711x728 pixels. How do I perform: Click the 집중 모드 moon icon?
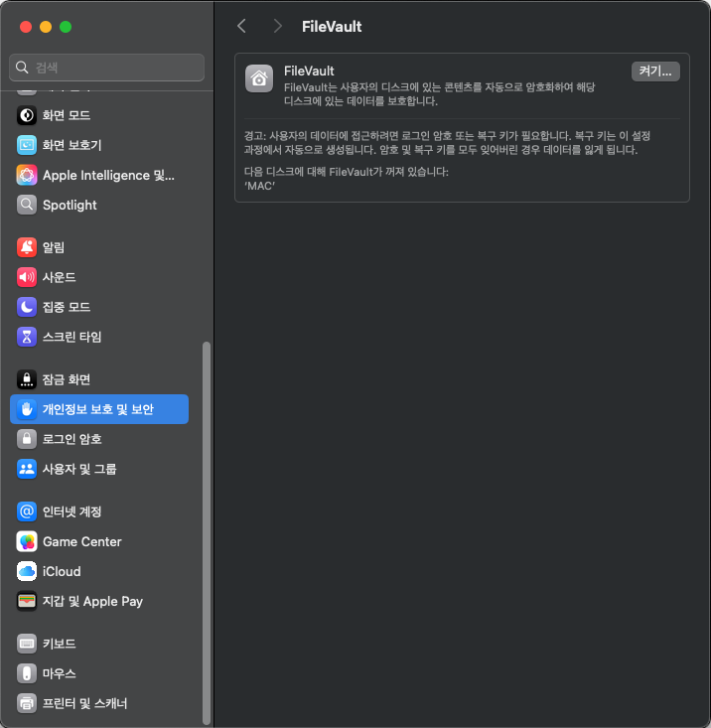tap(27, 307)
